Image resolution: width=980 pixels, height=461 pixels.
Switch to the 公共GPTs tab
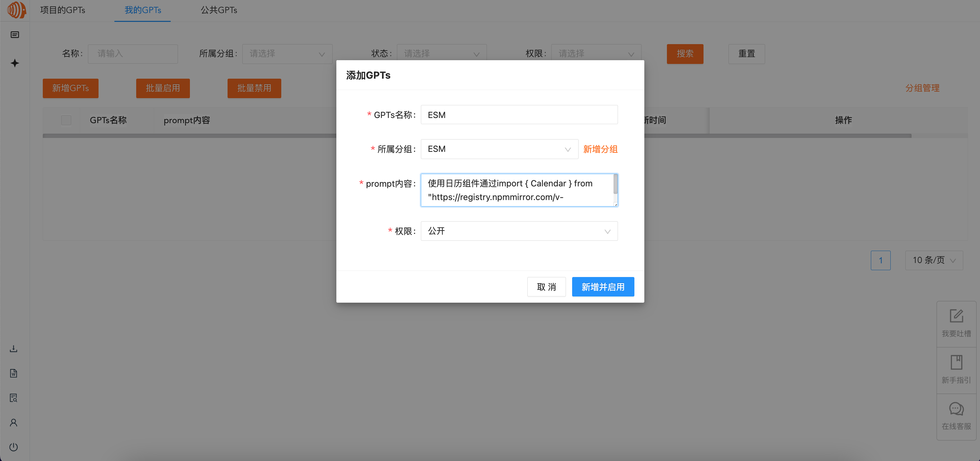219,10
